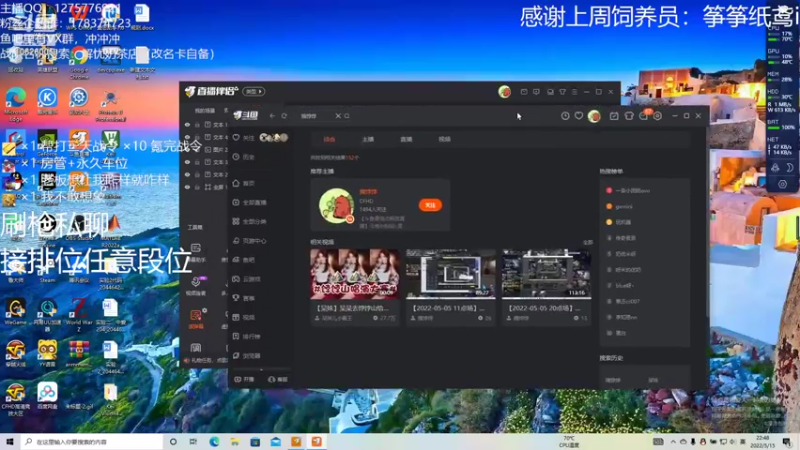Screen dimensions: 800x450
Task: Toggle the lock on 文本3 layer
Action: coord(197,162)
